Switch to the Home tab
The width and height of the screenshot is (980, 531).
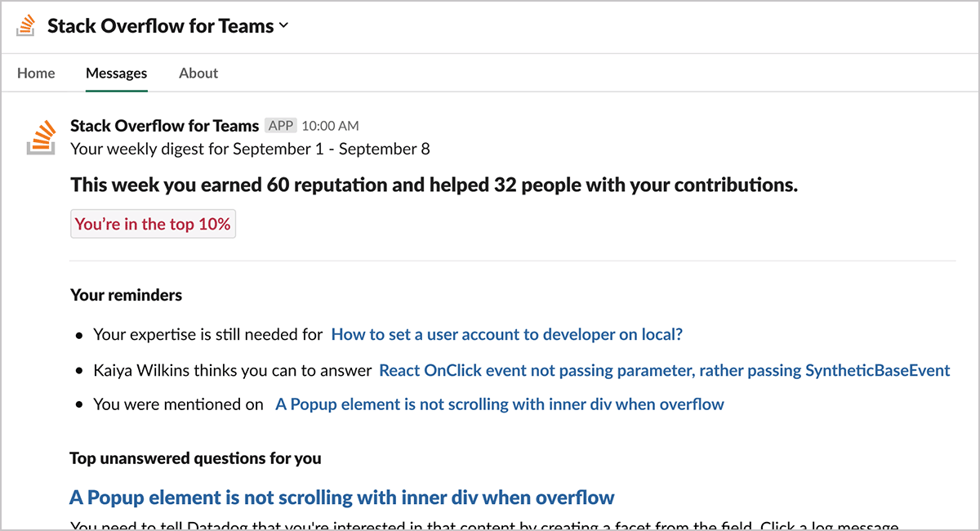[36, 73]
